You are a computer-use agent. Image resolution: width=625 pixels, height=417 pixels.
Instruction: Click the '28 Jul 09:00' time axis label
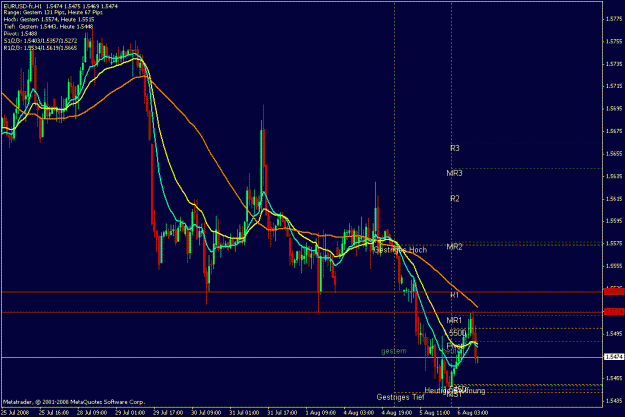pos(92,413)
